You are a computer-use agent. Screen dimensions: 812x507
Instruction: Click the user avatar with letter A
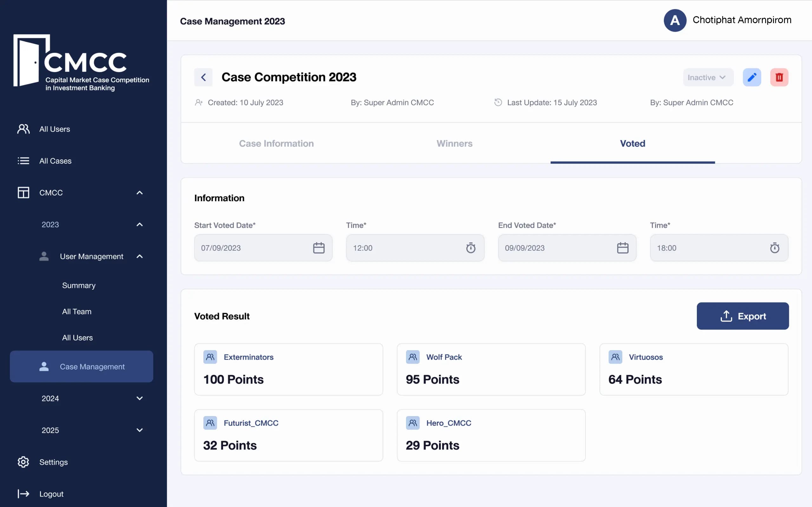tap(675, 21)
